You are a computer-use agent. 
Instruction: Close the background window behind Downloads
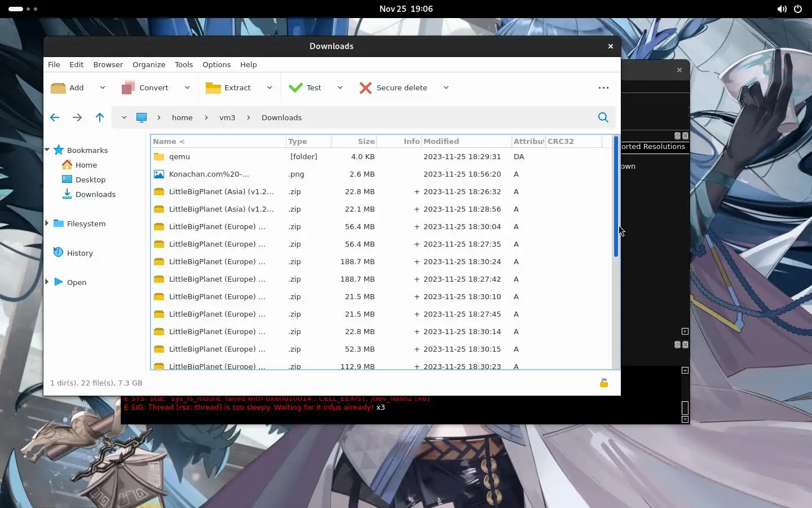pyautogui.click(x=679, y=70)
